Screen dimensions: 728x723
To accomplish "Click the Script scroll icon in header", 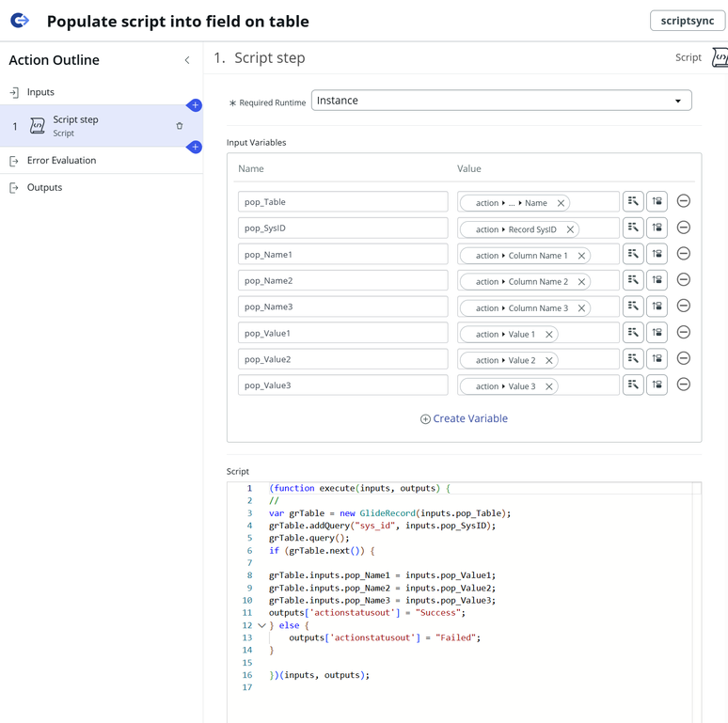I will click(720, 57).
